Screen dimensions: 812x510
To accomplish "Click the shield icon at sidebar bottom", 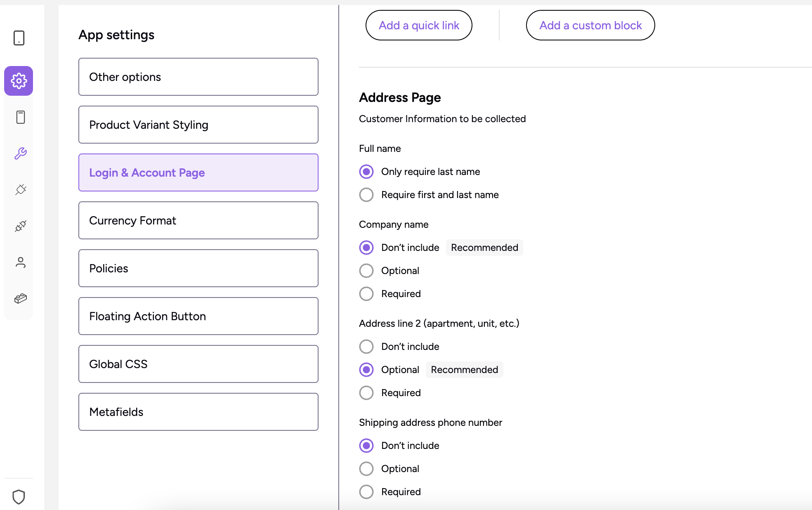I will pyautogui.click(x=19, y=497).
